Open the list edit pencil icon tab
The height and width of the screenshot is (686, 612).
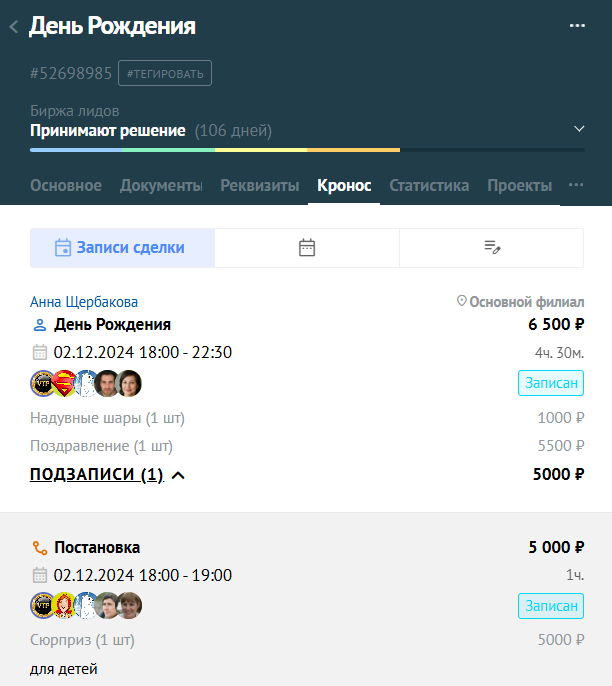pos(492,248)
